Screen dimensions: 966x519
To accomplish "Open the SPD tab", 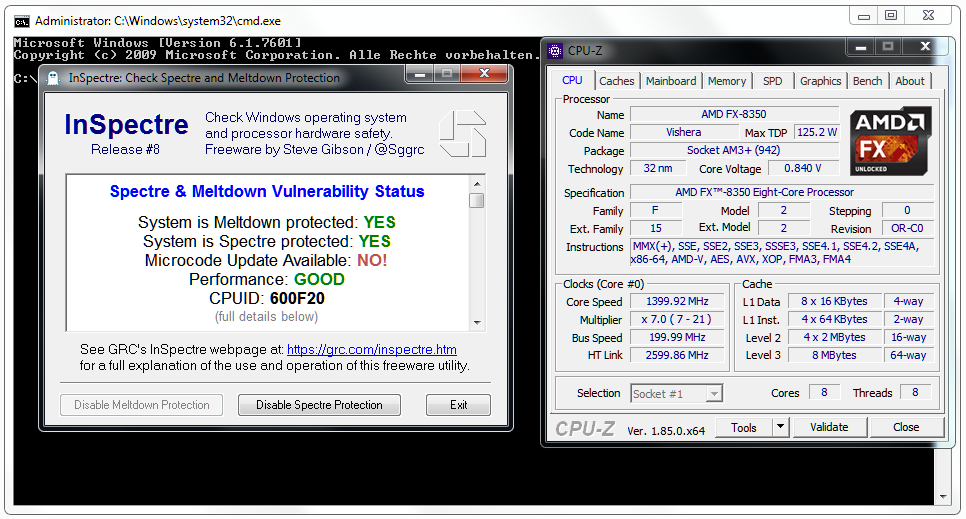I will (x=773, y=81).
